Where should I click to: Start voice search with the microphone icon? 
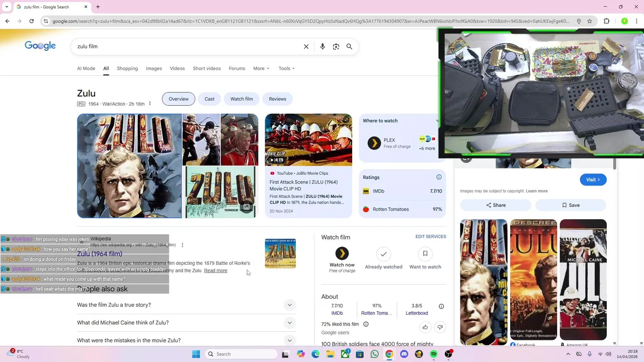[323, 46]
